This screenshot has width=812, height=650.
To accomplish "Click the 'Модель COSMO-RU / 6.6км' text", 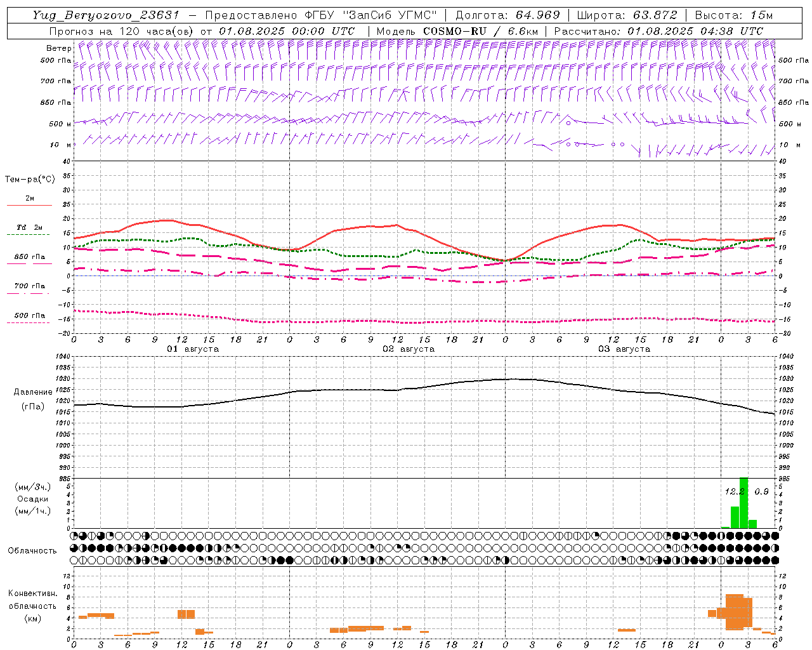I will pos(457,31).
